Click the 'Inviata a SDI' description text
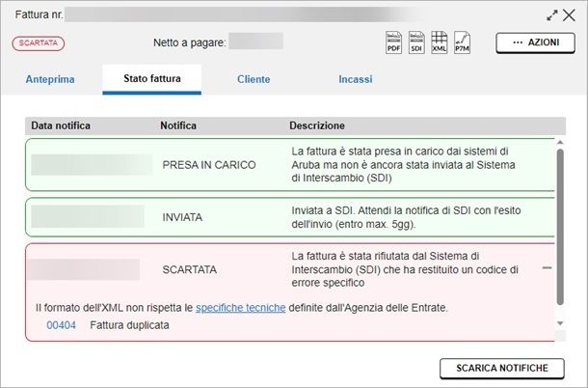 (x=406, y=217)
